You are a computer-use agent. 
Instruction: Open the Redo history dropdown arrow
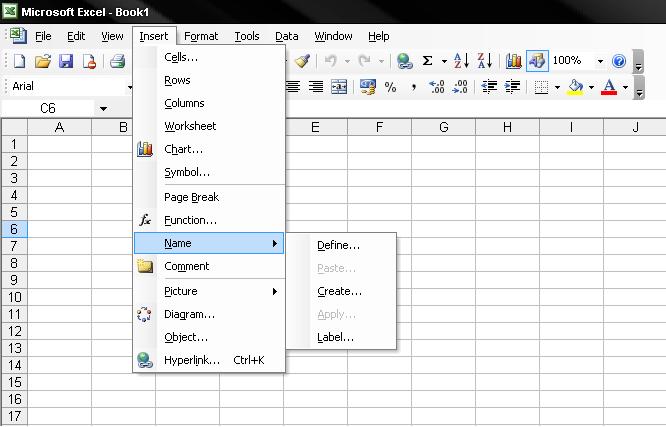381,62
